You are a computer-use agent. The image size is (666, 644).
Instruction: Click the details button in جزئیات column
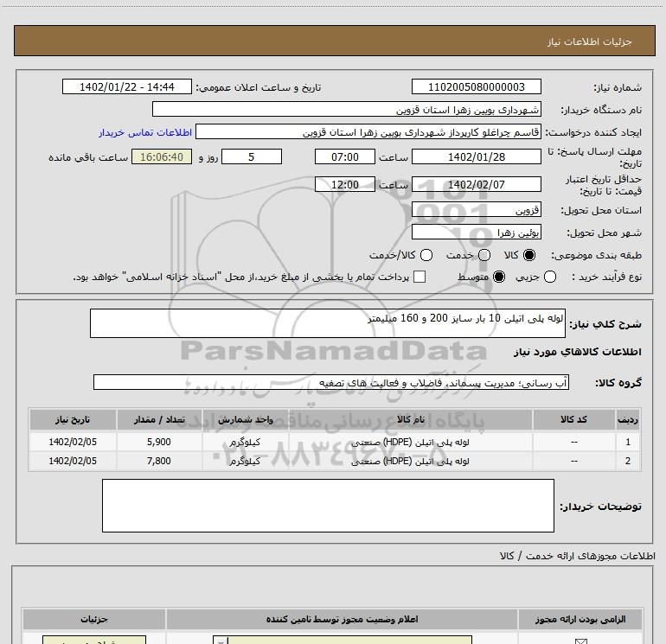click(94, 641)
